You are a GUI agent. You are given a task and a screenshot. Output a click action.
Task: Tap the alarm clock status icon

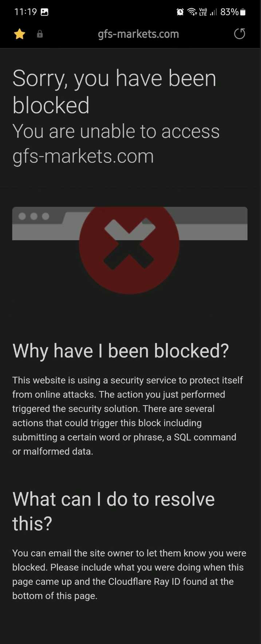point(180,12)
